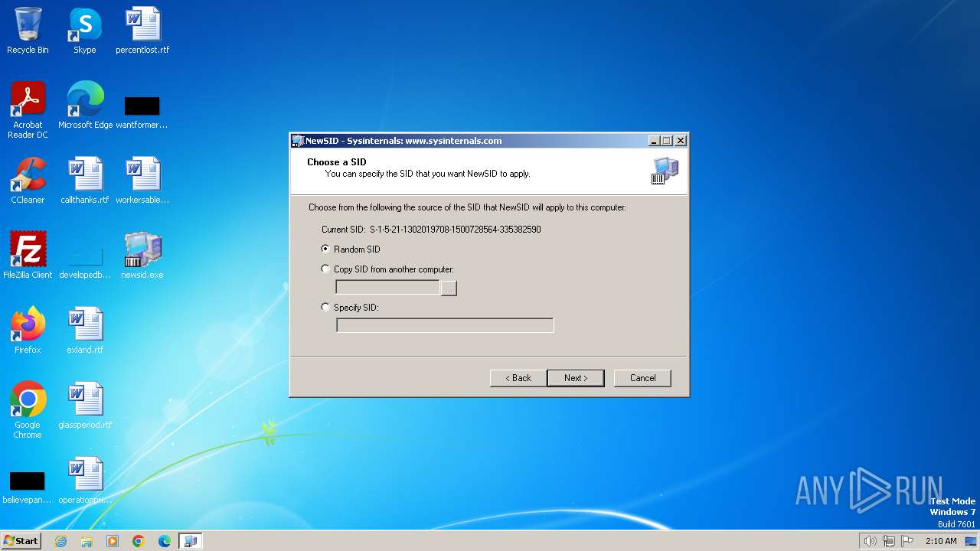Viewport: 980px width, 551px height.
Task: Launch Firefox from the desktop
Action: point(28,331)
